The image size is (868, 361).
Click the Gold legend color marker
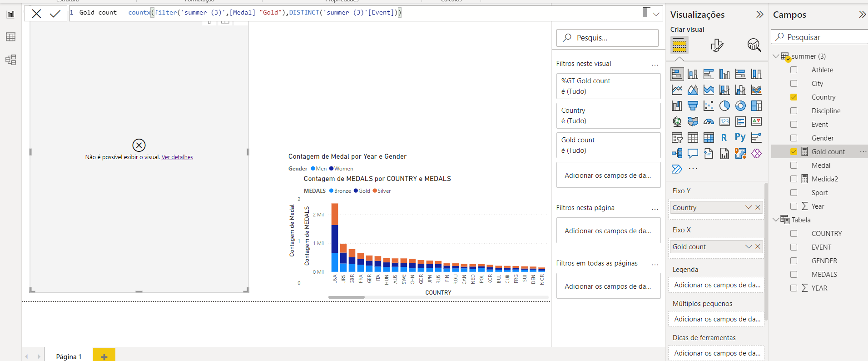[x=356, y=191]
